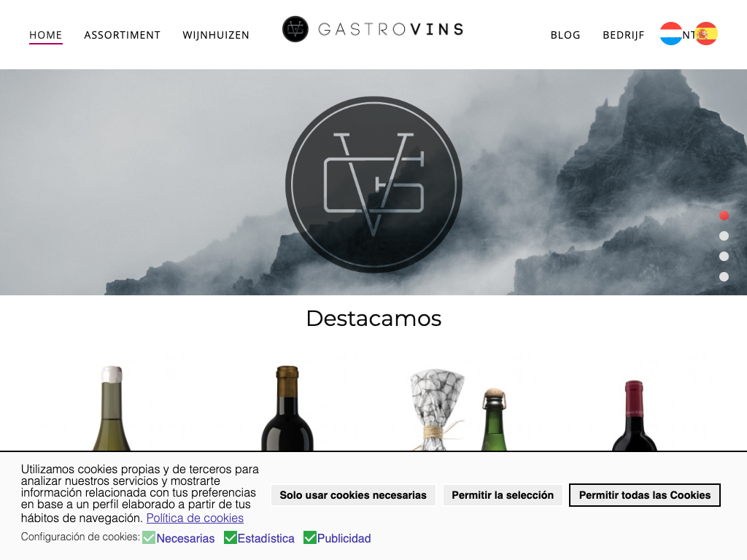Screen dimensions: 747x560
Task: Open the Bedrijf menu item
Action: coord(623,35)
